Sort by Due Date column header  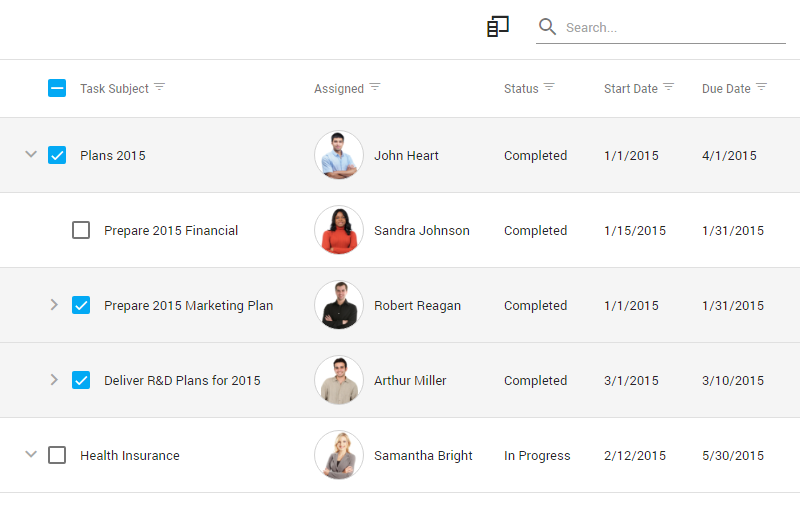coord(726,89)
